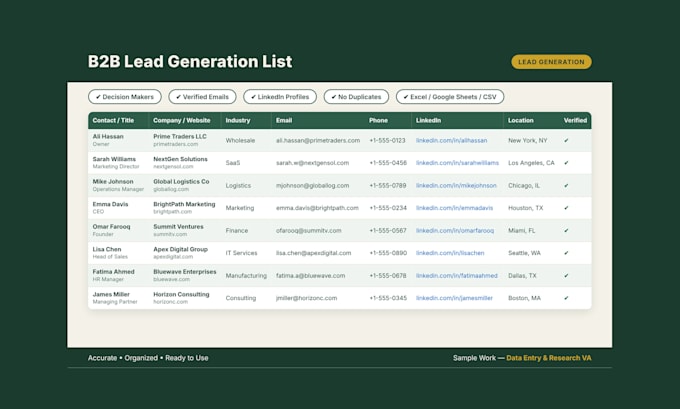The height and width of the screenshot is (409, 680).
Task: Open linkedin.com/in/sarahwilliams link
Action: [x=458, y=163]
